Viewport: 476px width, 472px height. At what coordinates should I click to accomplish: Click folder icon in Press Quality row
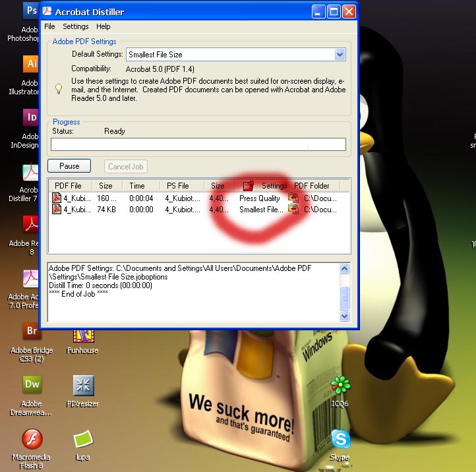[x=293, y=198]
